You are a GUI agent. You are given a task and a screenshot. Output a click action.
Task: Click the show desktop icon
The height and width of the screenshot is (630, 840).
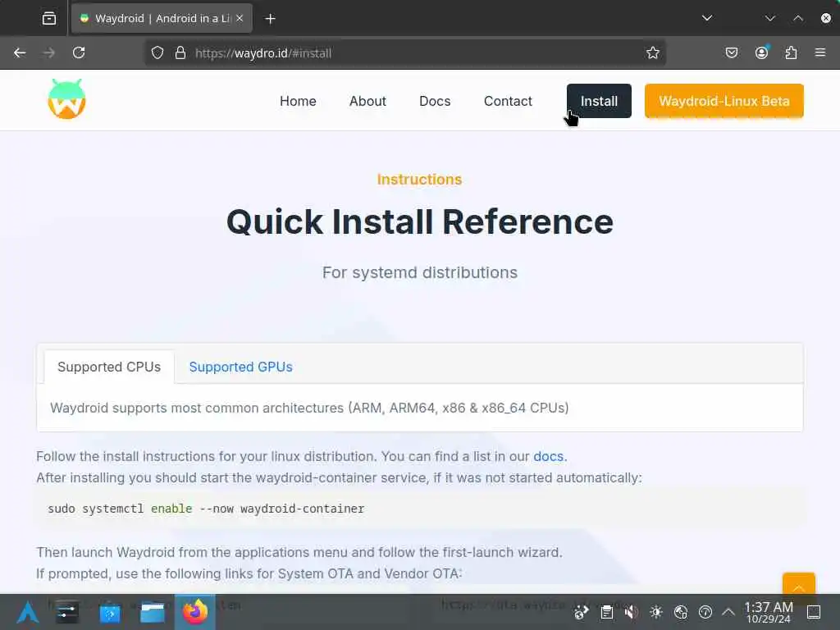tap(814, 612)
